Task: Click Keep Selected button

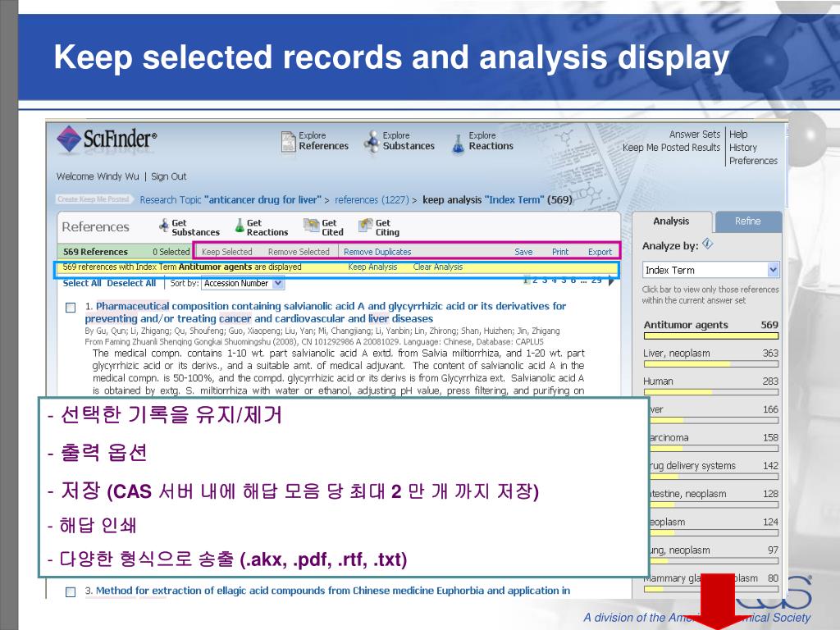Action: [226, 252]
